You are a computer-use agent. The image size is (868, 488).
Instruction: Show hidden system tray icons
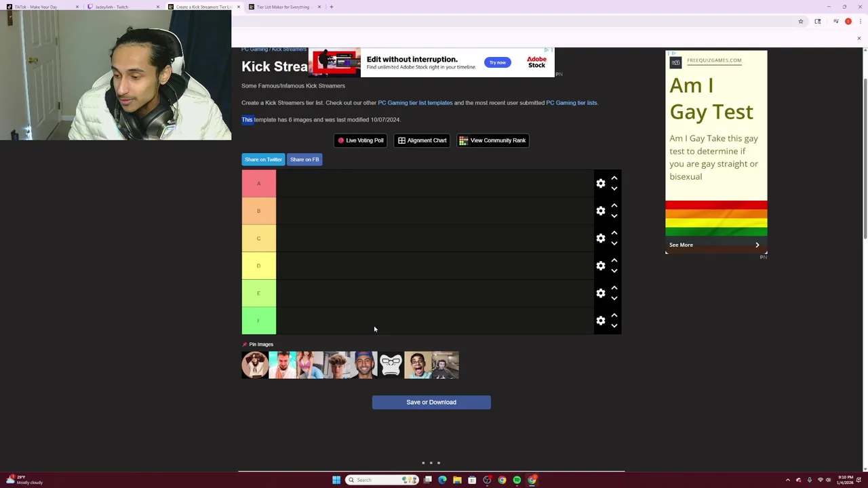coord(788,480)
